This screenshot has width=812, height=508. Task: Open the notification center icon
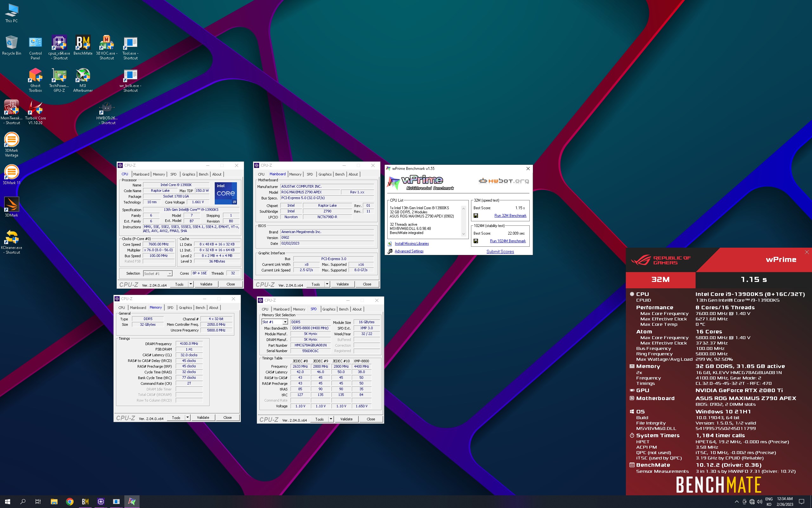click(802, 502)
